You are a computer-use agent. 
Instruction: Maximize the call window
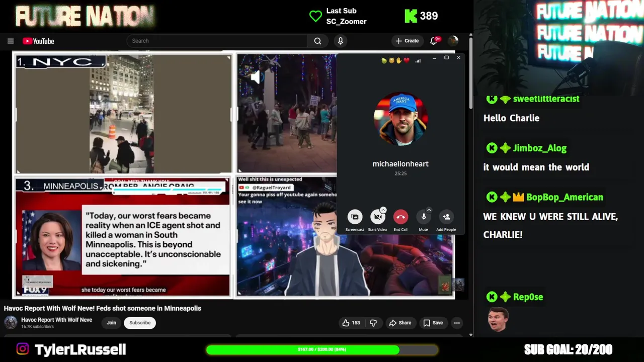coord(446,58)
